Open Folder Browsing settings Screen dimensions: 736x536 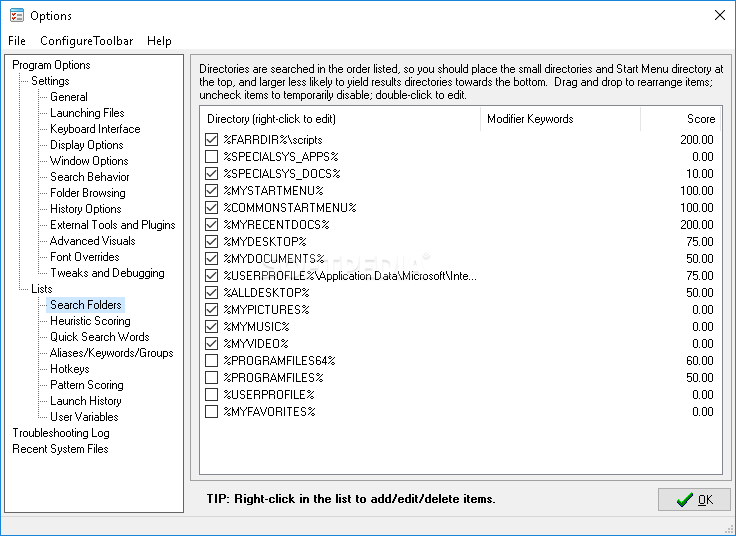point(88,192)
